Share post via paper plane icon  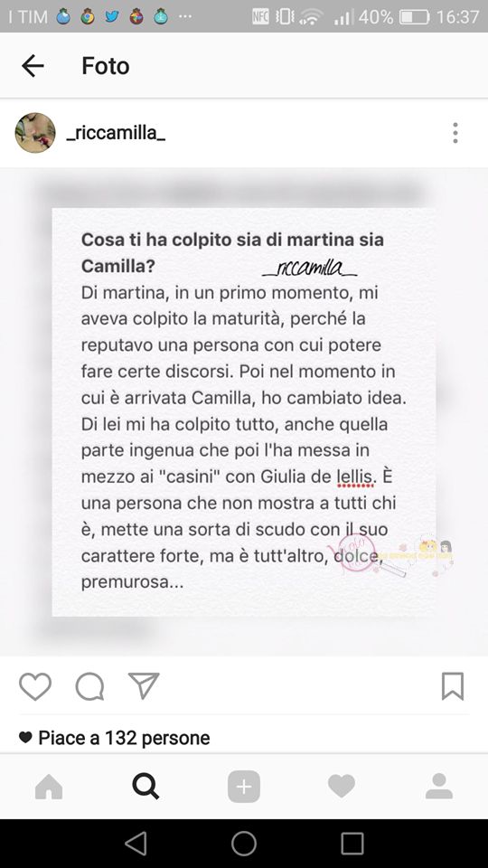[x=144, y=685]
